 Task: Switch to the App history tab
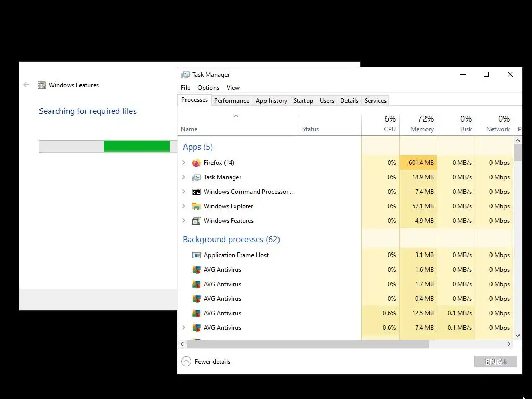(271, 101)
